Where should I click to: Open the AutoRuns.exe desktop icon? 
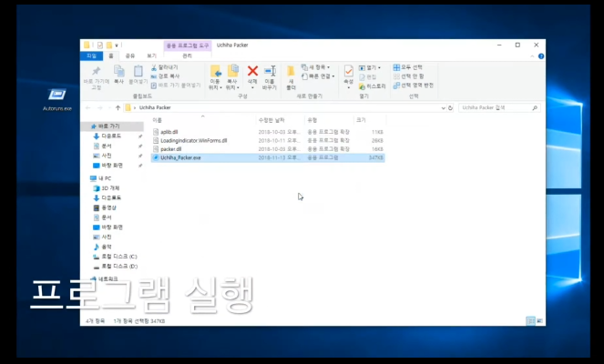pos(56,96)
